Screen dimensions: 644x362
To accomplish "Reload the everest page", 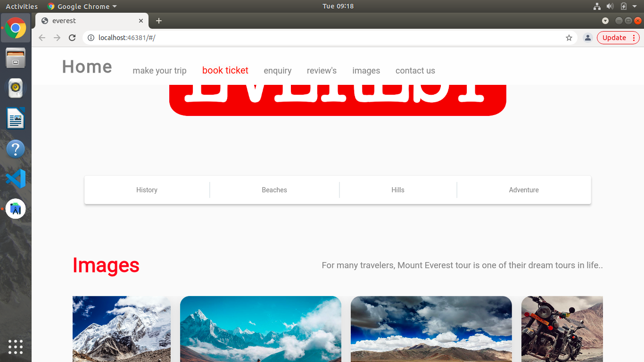I will [x=72, y=38].
